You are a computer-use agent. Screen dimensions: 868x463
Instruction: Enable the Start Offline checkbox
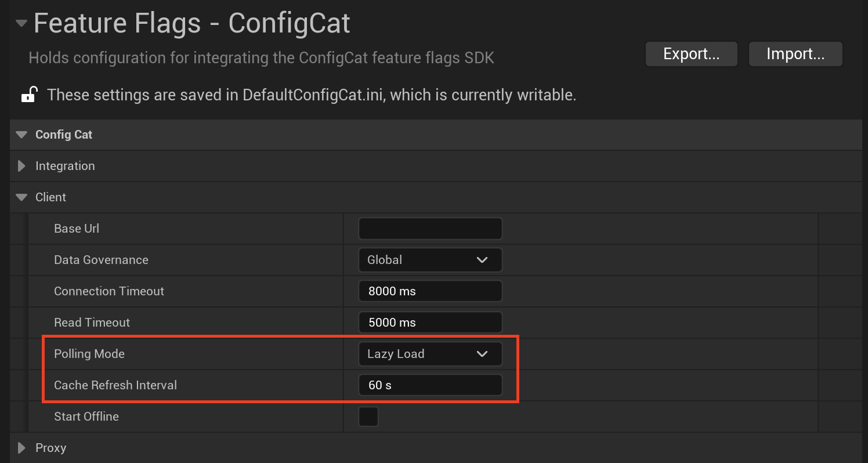pyautogui.click(x=368, y=416)
